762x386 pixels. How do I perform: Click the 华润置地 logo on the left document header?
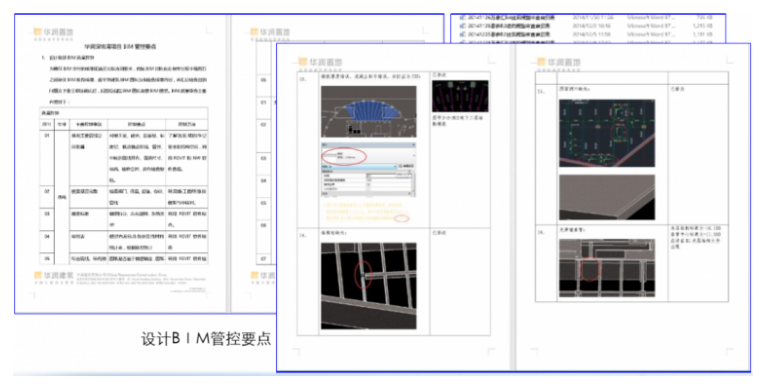(53, 33)
